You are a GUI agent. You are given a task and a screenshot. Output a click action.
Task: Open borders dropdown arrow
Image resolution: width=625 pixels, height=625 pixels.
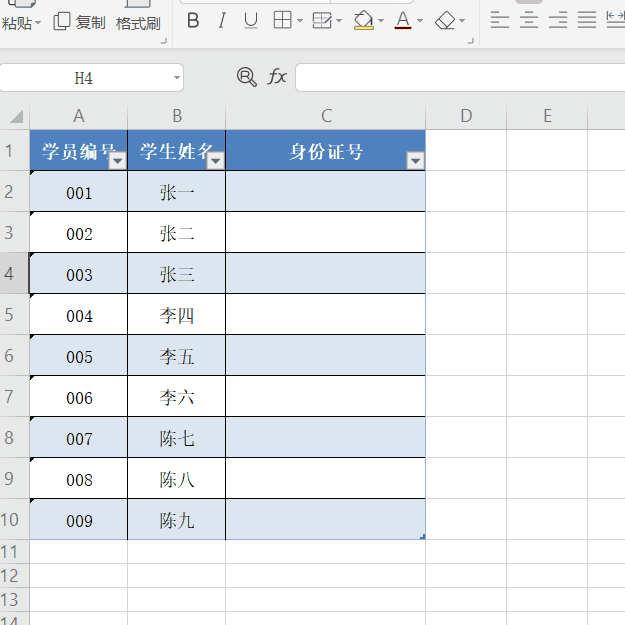coord(300,20)
